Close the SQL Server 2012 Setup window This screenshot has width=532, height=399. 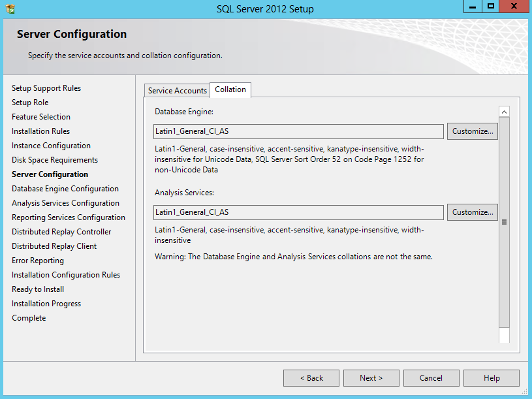(514, 6)
